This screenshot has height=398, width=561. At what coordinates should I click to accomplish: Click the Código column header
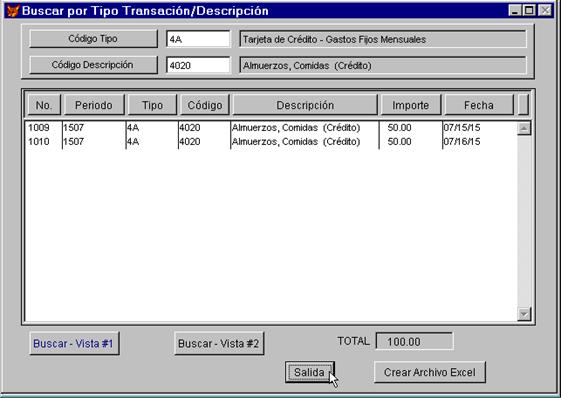coord(205,105)
